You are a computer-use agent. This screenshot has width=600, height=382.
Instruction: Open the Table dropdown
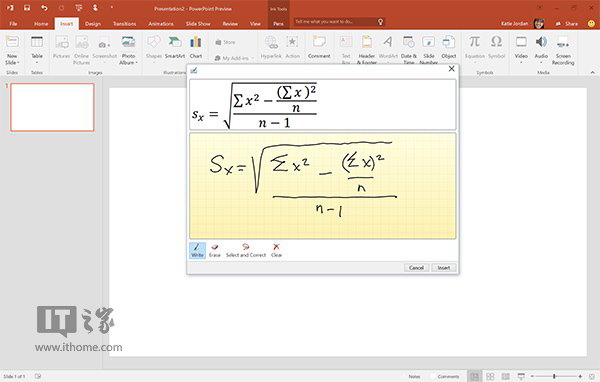(x=37, y=50)
